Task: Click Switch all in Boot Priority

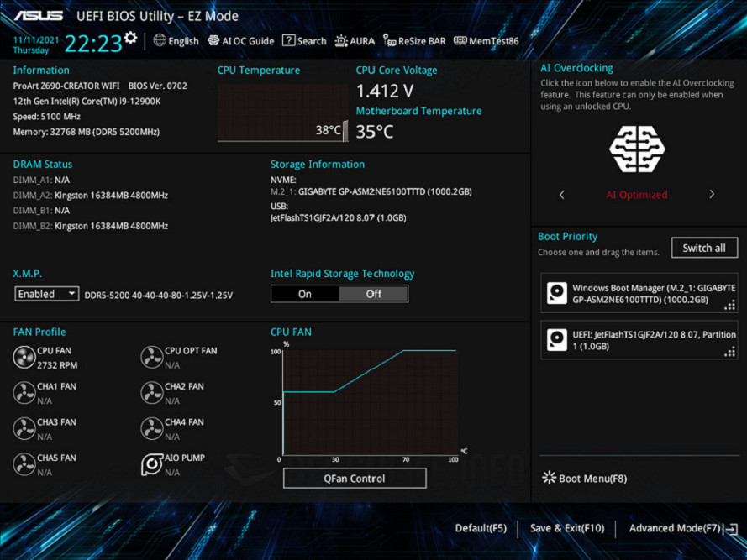Action: [x=704, y=248]
